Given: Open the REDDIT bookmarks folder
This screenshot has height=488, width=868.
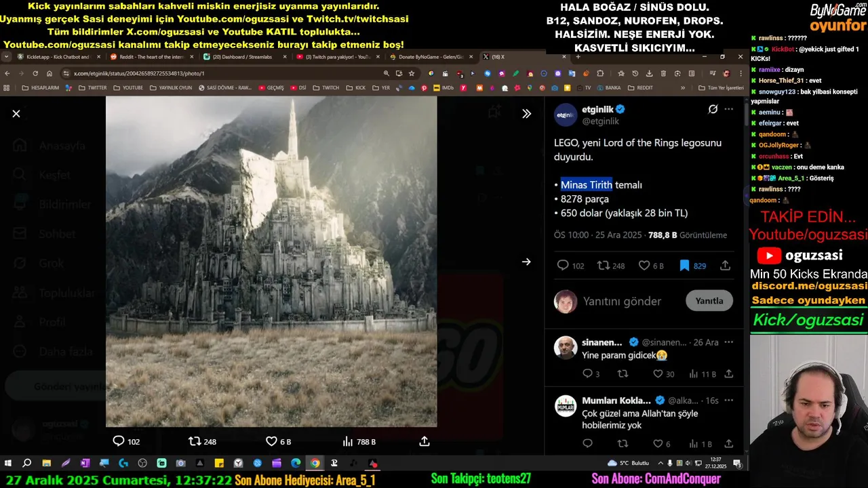Looking at the screenshot, I should tap(640, 88).
